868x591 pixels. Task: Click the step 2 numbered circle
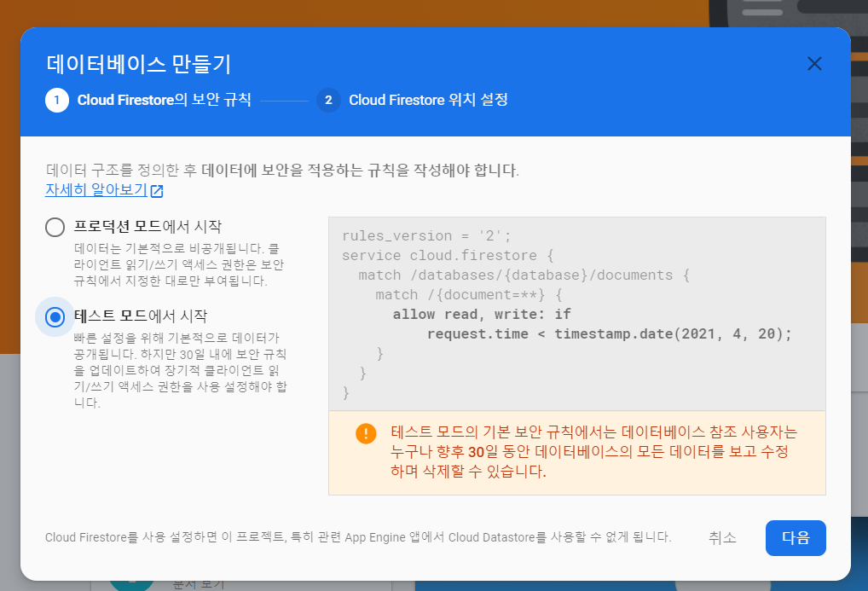[x=328, y=100]
